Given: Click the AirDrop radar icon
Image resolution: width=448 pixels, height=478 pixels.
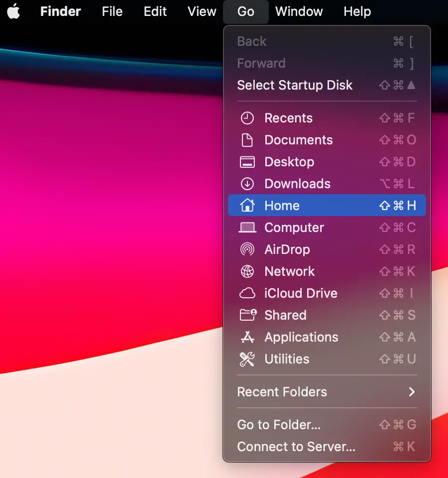Looking at the screenshot, I should (247, 249).
